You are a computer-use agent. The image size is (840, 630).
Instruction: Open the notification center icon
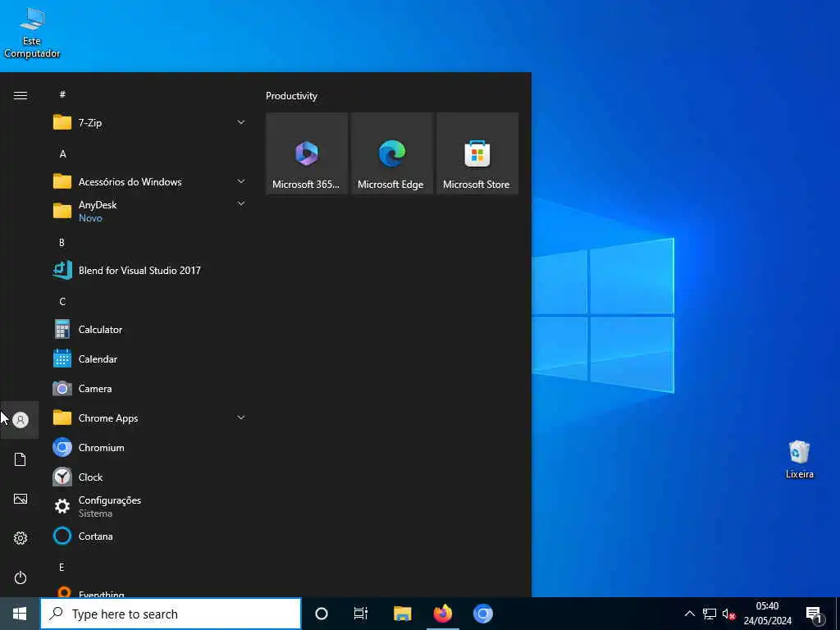(x=815, y=615)
